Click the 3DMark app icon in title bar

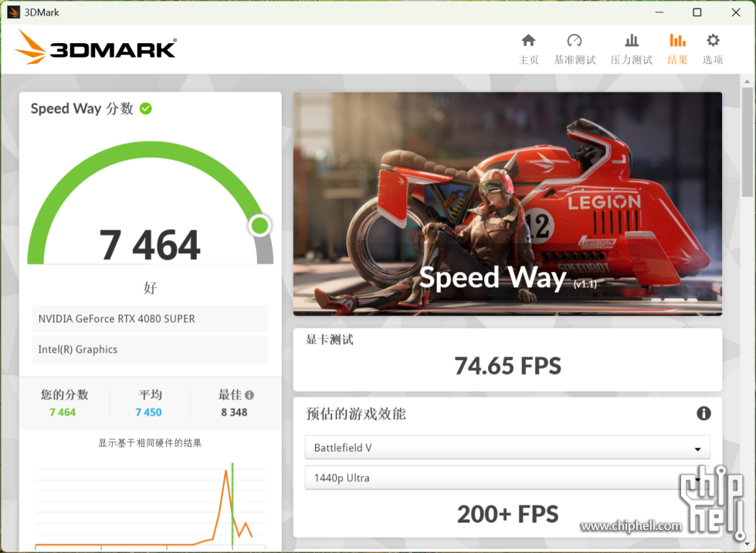(x=13, y=12)
